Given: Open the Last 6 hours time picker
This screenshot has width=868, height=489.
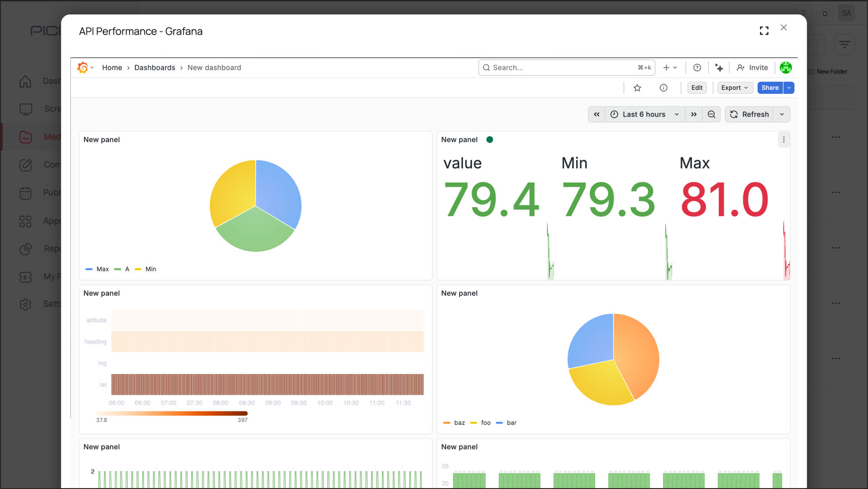Looking at the screenshot, I should click(644, 115).
